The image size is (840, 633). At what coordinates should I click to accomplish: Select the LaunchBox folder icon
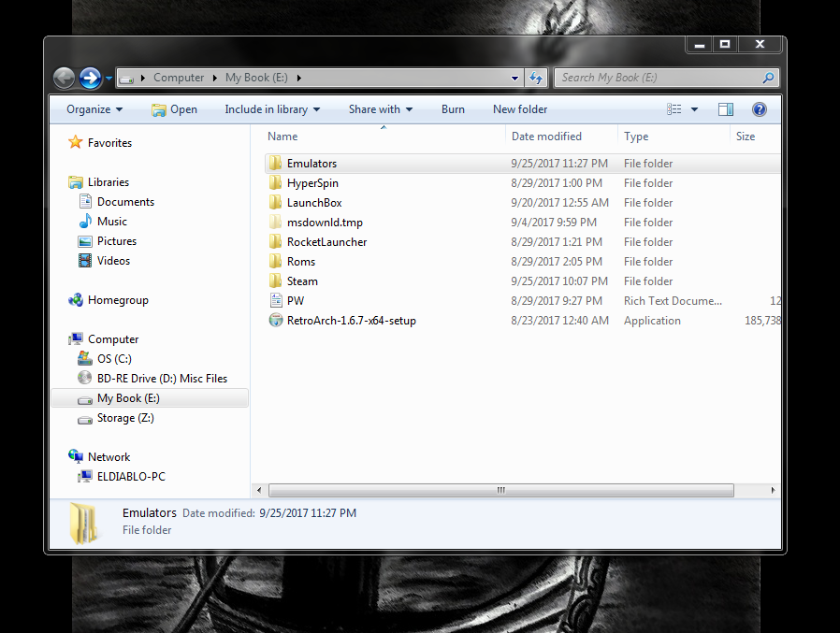(x=275, y=203)
